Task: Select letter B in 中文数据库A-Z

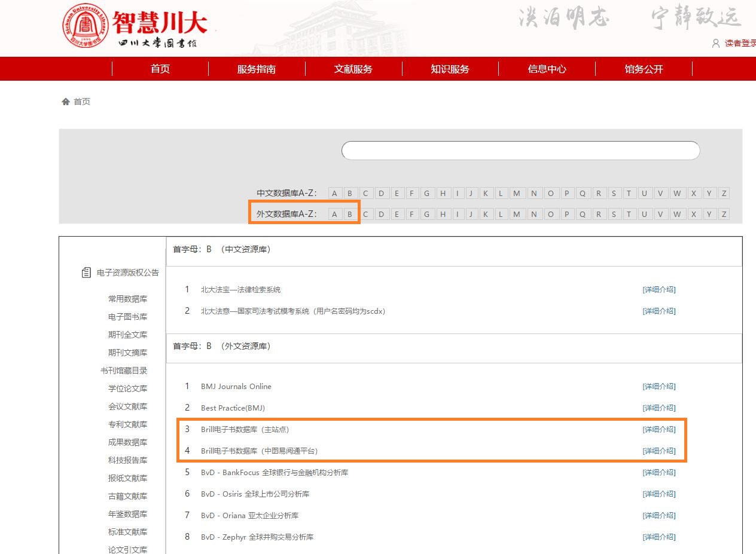Action: coord(350,193)
